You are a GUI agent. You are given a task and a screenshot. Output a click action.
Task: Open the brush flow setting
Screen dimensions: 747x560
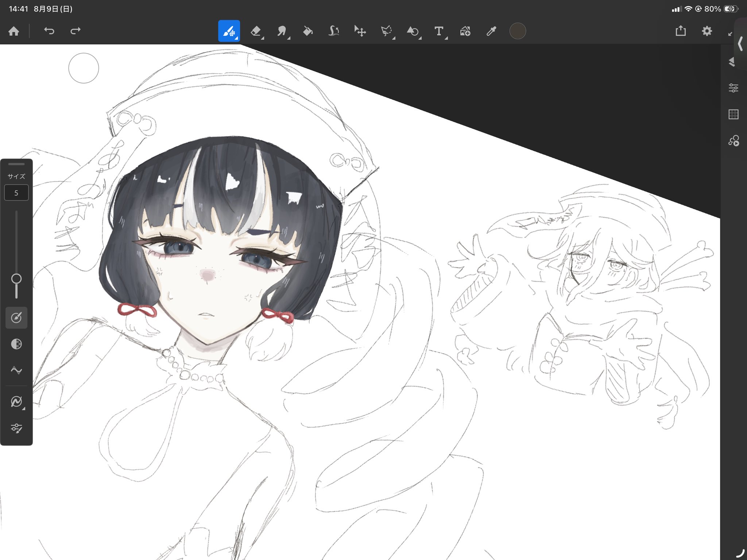[16, 318]
